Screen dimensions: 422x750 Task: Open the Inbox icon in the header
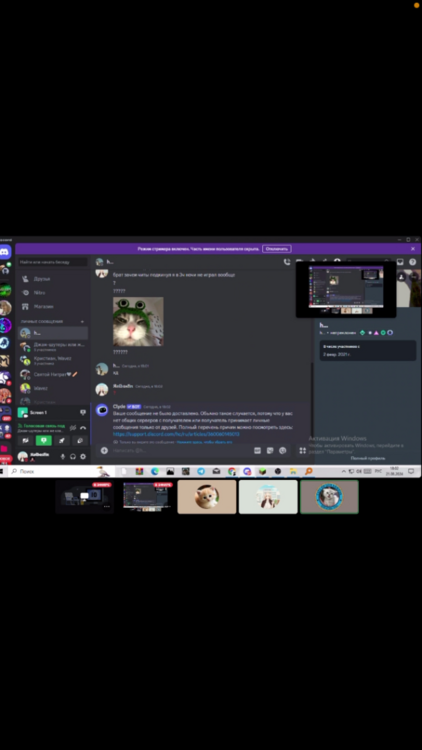click(x=400, y=262)
